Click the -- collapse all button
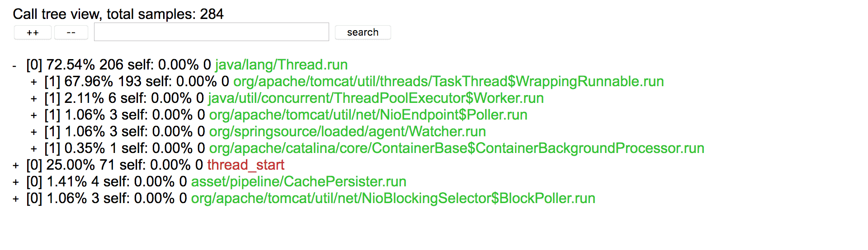The image size is (868, 250). click(71, 32)
